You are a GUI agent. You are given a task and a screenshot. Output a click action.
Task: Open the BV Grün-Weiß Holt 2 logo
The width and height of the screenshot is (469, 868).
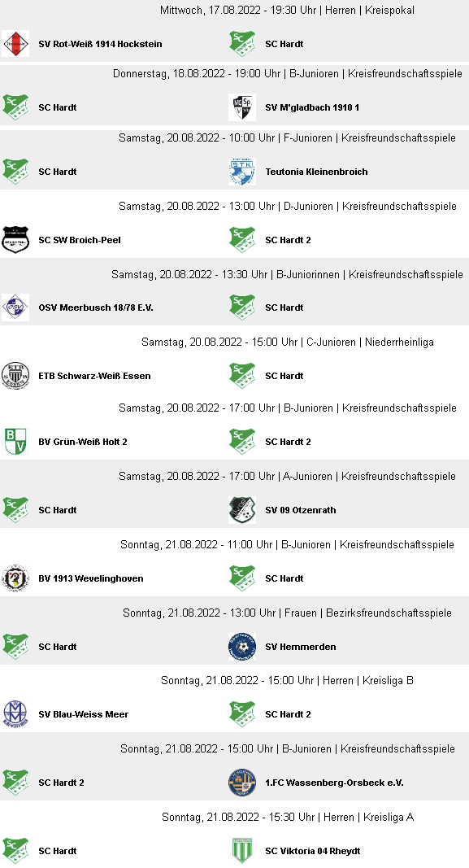coord(15,442)
